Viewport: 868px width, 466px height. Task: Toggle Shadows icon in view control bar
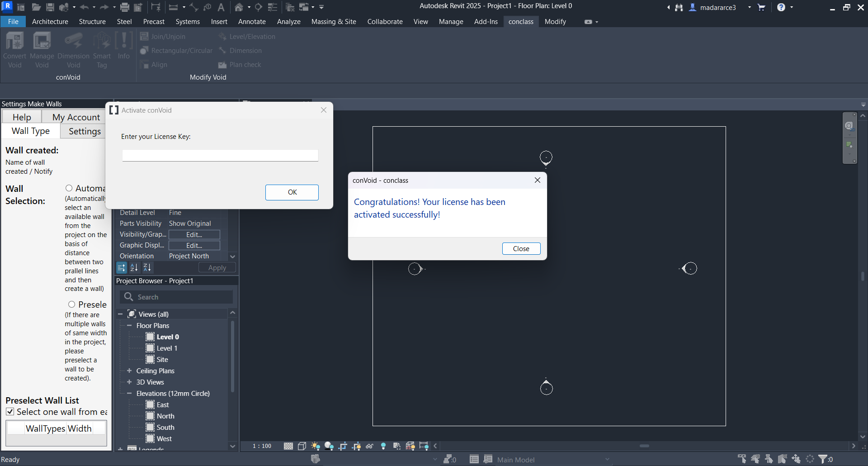[329, 446]
